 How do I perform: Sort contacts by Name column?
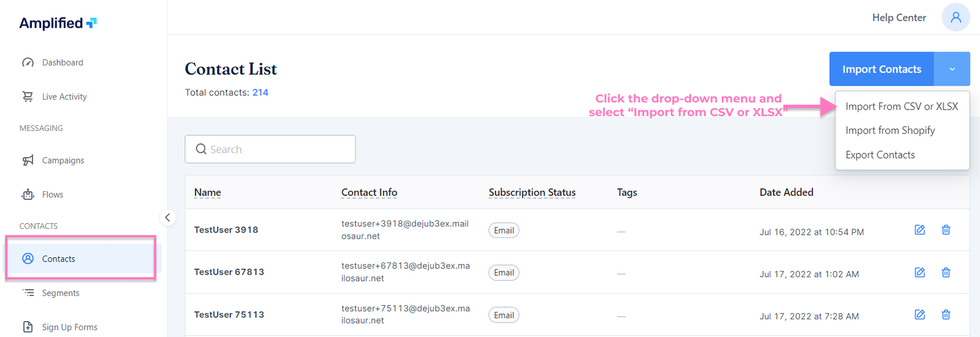(208, 193)
